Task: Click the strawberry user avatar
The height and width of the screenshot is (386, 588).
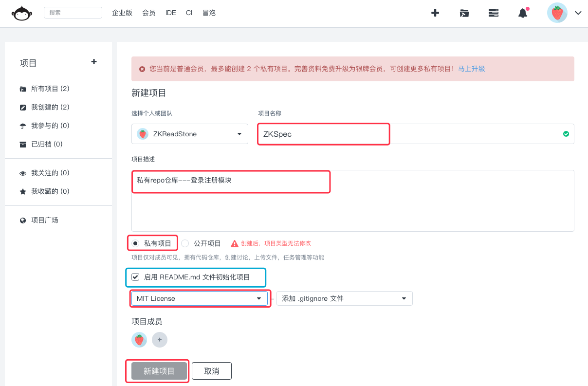Action: coord(557,12)
